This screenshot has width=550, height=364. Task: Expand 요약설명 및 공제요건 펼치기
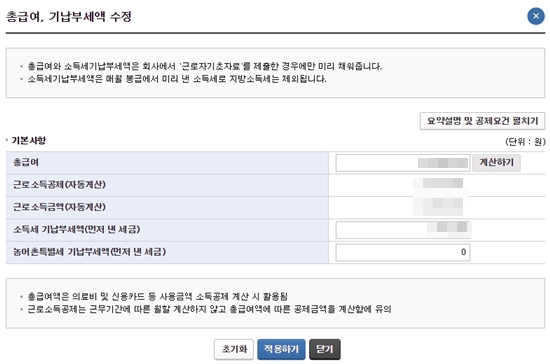tap(482, 121)
